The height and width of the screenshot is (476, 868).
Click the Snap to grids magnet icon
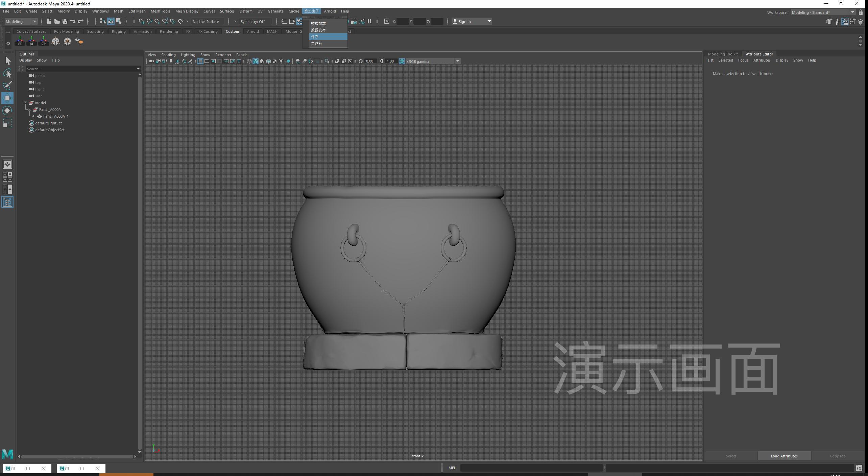coord(141,21)
